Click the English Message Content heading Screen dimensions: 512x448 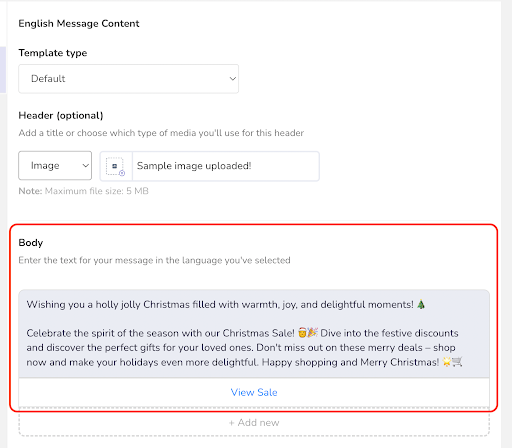click(x=79, y=24)
